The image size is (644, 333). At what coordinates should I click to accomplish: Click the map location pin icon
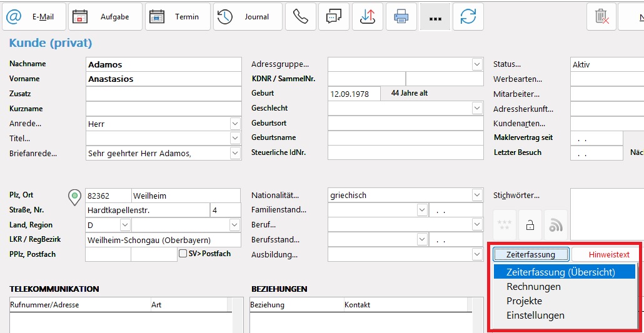76,196
